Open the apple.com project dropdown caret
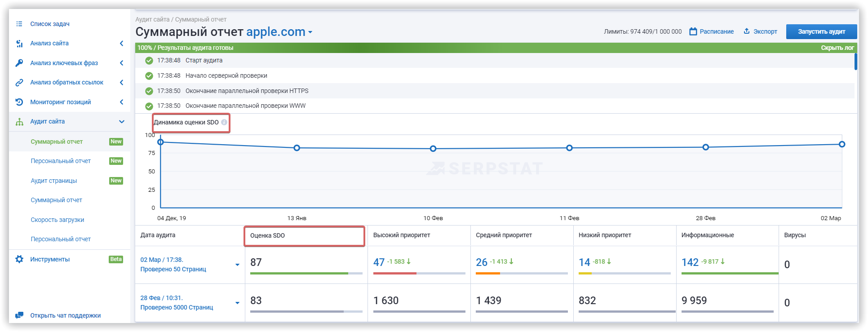 click(x=310, y=32)
